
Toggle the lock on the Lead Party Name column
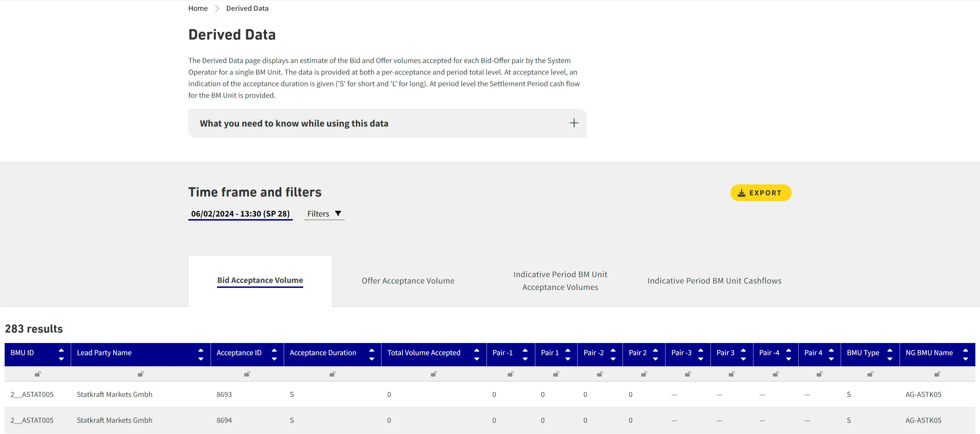pos(140,374)
